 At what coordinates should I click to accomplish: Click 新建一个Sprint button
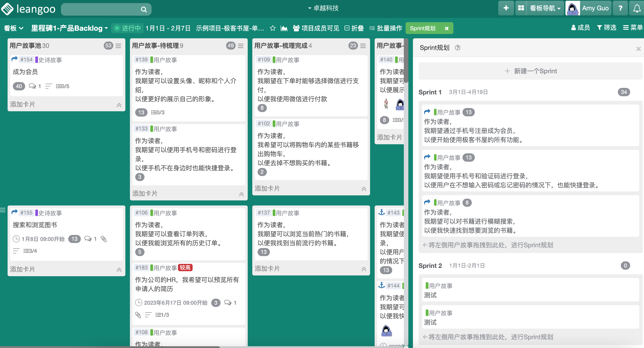pyautogui.click(x=531, y=71)
